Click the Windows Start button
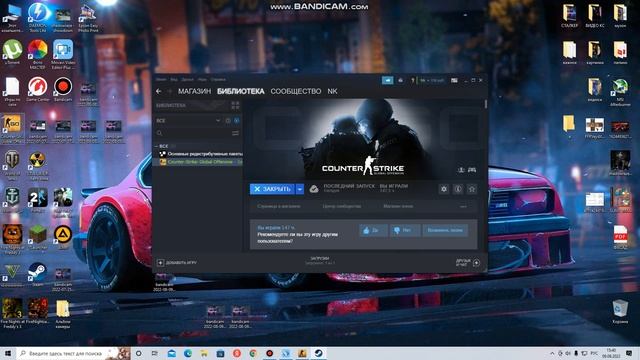Image resolution: width=640 pixels, height=360 pixels. coord(8,353)
